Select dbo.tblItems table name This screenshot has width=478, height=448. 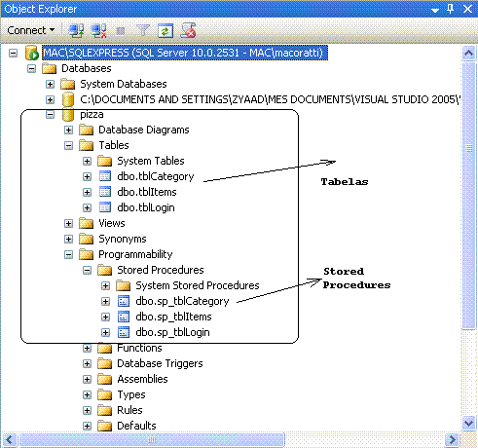147,192
